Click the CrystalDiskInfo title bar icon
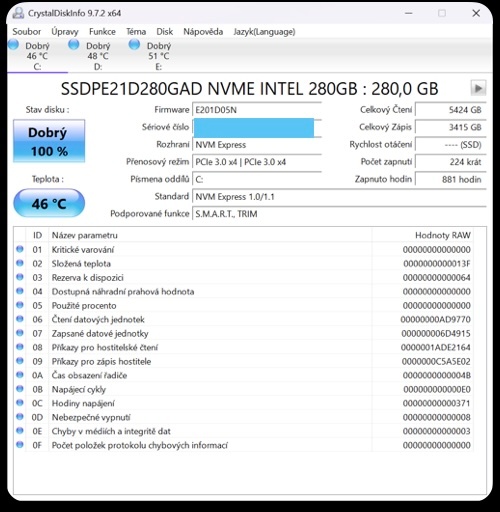This screenshot has height=512, width=500. click(x=18, y=13)
